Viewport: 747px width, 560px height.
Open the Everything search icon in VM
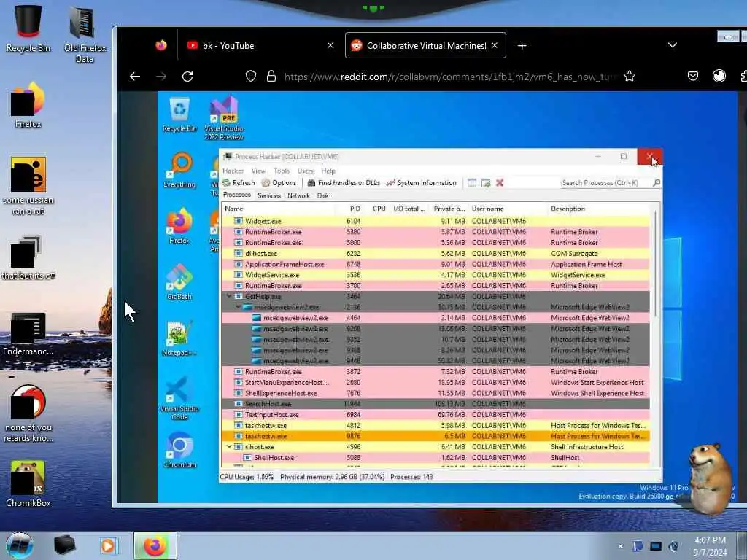(180, 171)
